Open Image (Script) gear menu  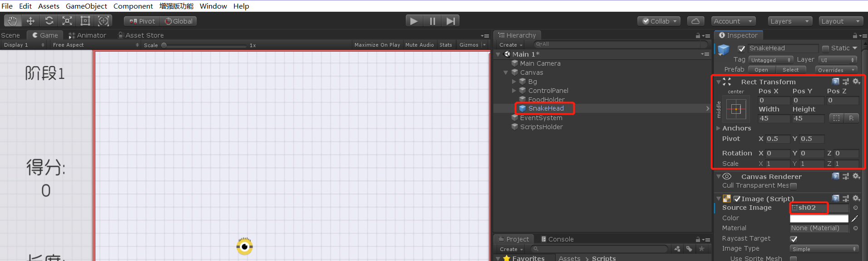pos(856,198)
